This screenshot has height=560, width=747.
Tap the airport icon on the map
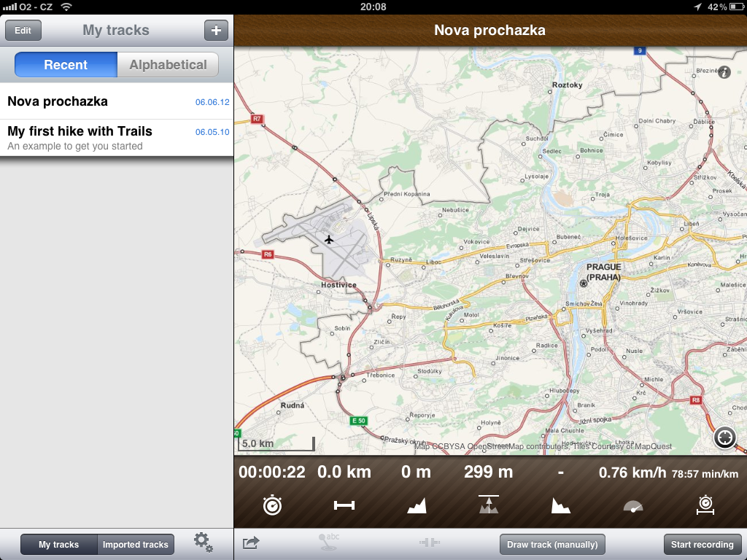329,239
